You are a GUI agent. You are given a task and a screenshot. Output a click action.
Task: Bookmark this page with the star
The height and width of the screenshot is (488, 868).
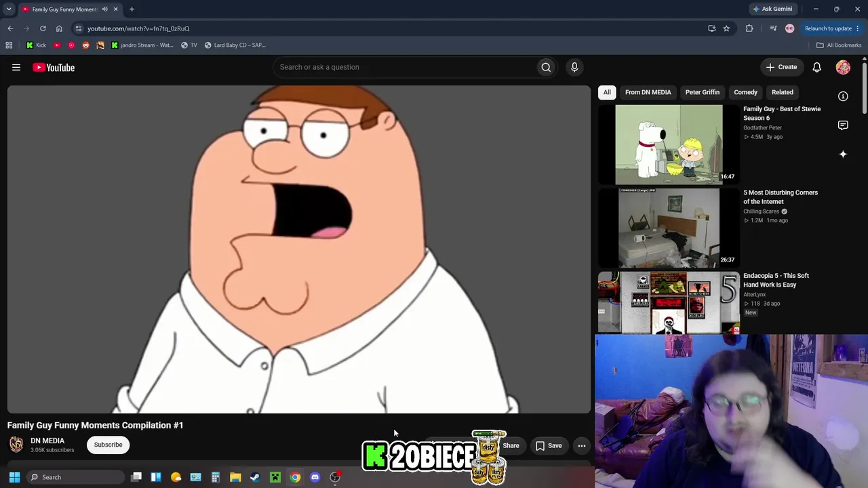(726, 28)
